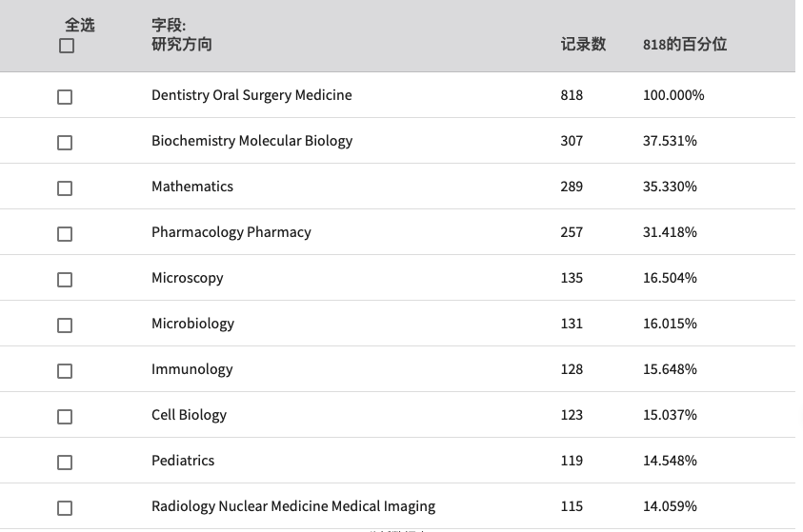
Task: Select the Biochemistry Molecular Biology checkbox
Action: (65, 143)
